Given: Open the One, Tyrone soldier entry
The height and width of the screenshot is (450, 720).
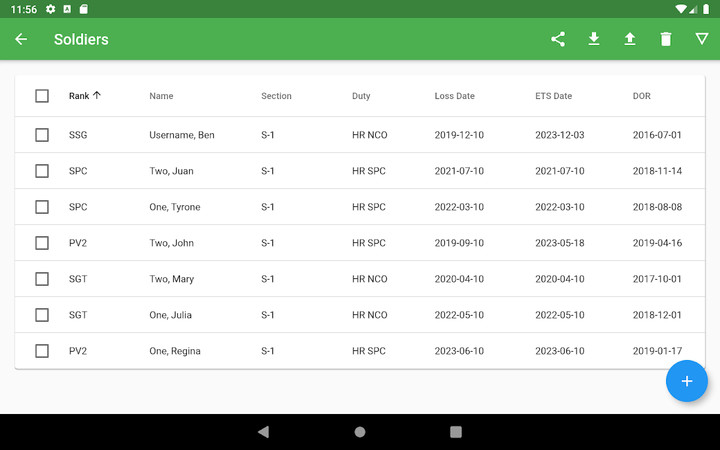Looking at the screenshot, I should [174, 207].
